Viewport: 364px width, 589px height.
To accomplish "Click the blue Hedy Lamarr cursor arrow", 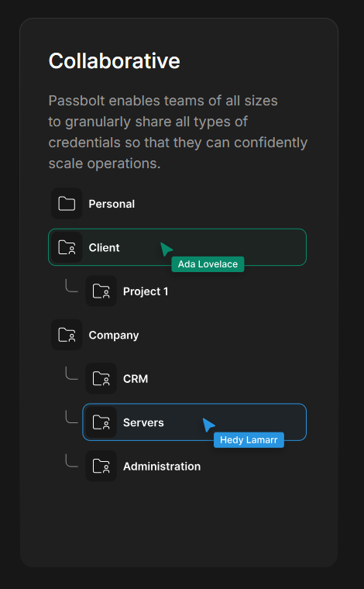I will click(x=208, y=425).
